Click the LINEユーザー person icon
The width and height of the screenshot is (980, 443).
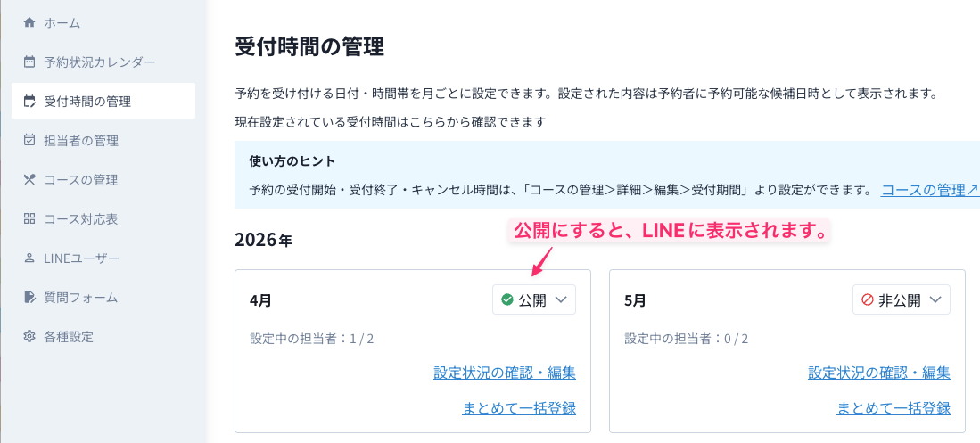tap(29, 258)
